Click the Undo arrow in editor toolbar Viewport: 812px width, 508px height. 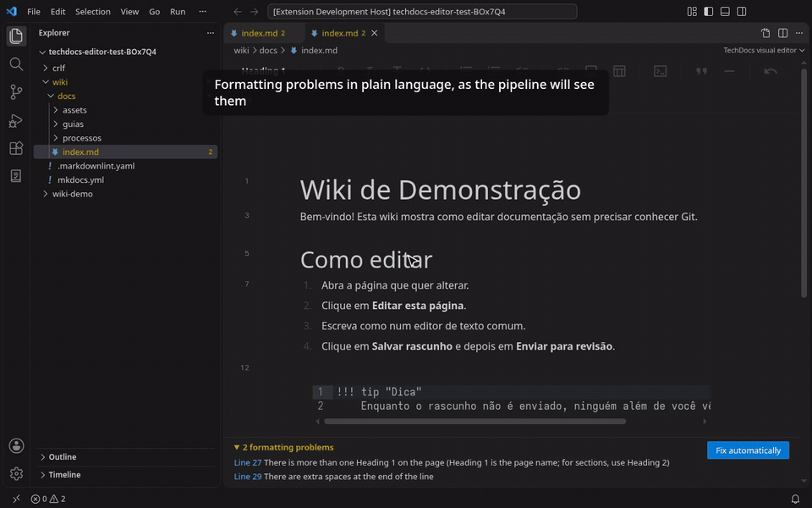pyautogui.click(x=771, y=71)
